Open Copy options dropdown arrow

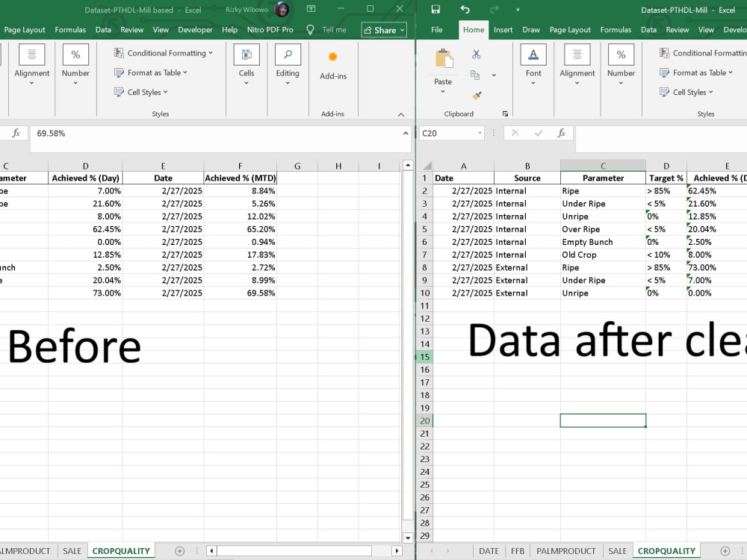(494, 75)
